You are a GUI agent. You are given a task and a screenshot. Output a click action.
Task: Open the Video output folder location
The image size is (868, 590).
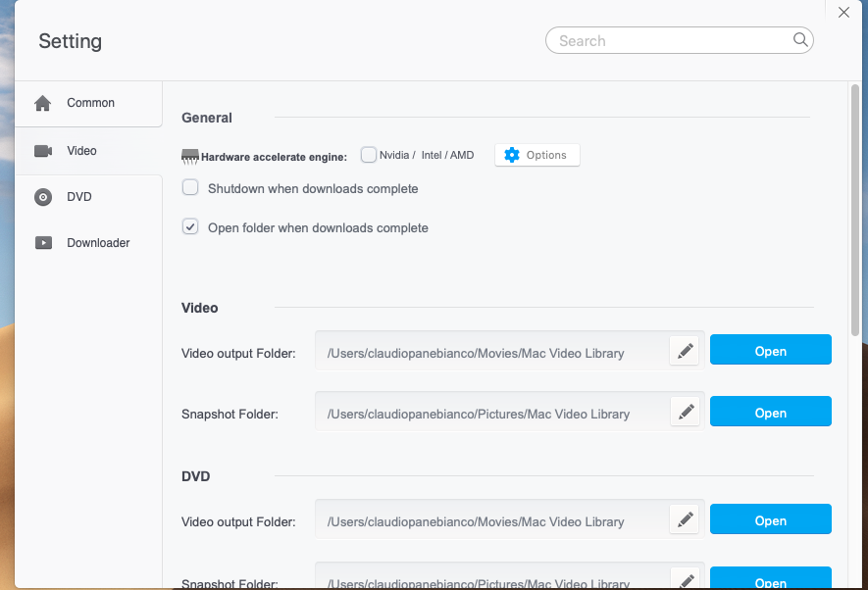tap(771, 350)
